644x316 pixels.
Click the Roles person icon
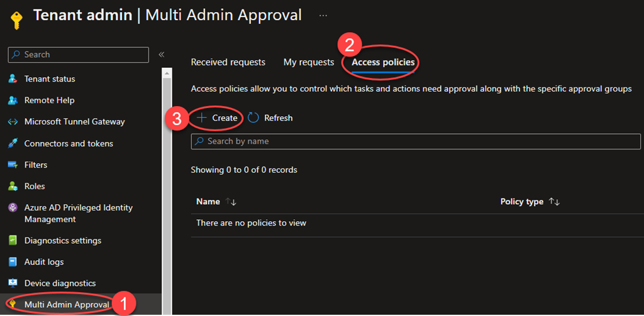tap(12, 186)
